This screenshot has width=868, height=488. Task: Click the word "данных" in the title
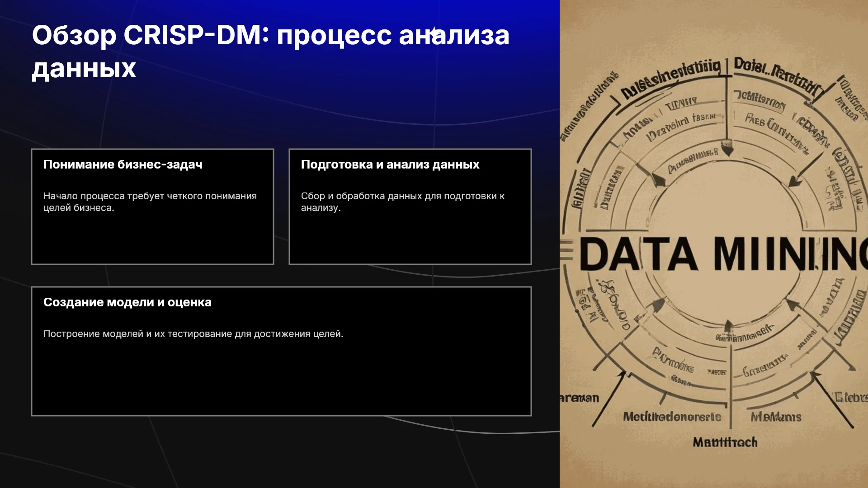[84, 69]
